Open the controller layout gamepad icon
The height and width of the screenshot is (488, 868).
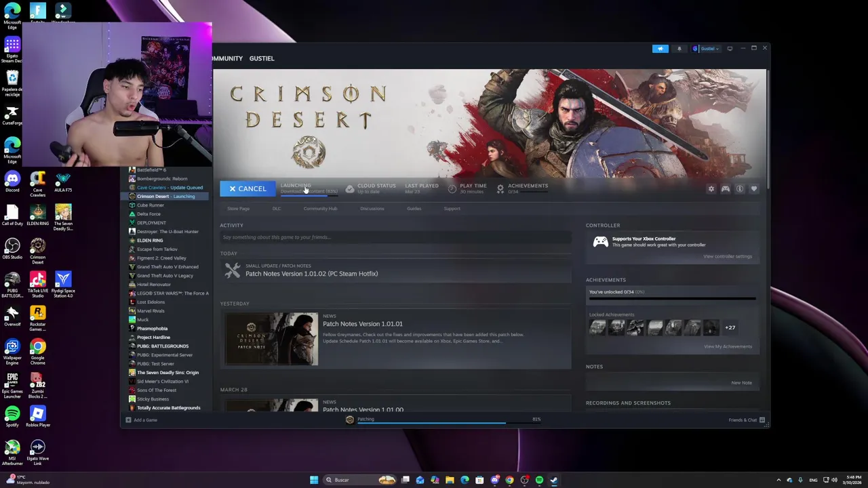click(726, 189)
